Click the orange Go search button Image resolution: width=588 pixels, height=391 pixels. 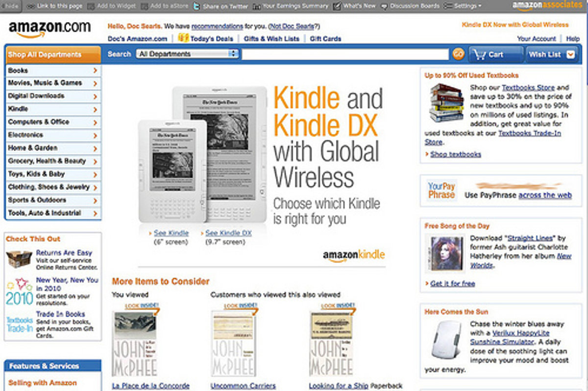click(458, 54)
